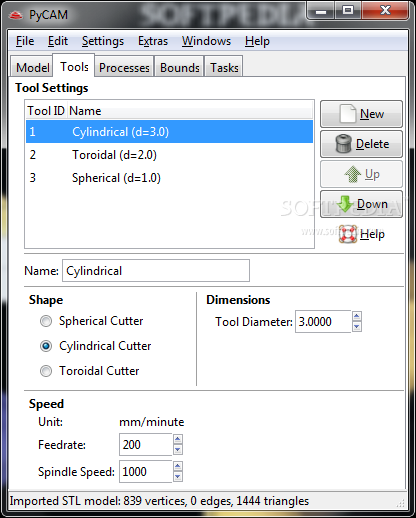Click the Feedrate value field
The height and width of the screenshot is (518, 416).
click(x=146, y=445)
